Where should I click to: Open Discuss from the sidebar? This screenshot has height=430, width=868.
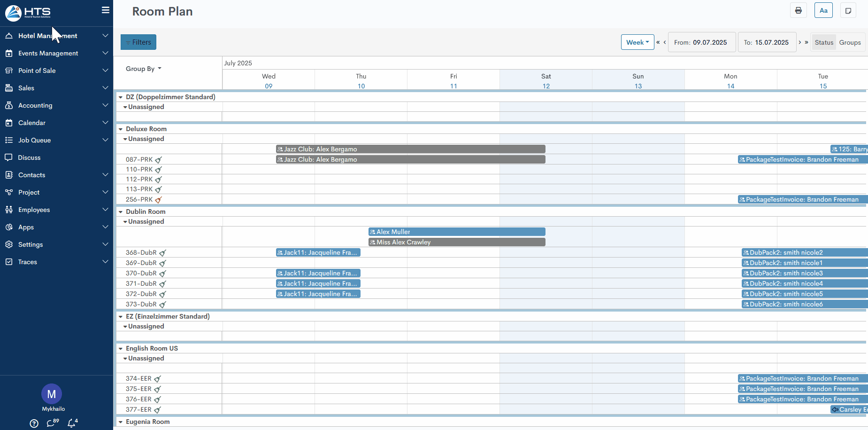[x=29, y=157]
